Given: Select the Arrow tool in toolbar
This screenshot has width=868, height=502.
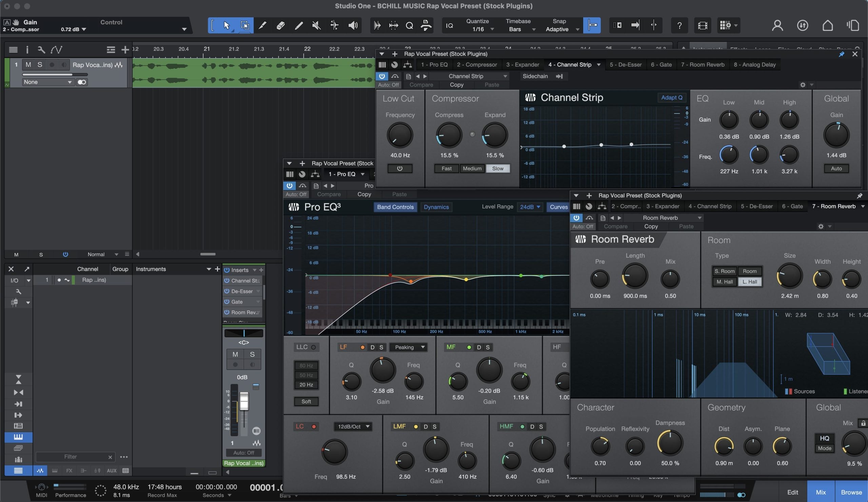Looking at the screenshot, I should (226, 25).
